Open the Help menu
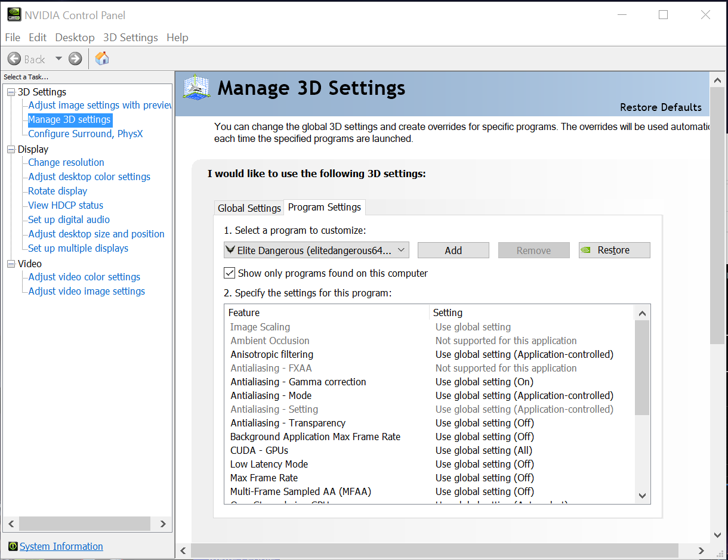Image resolution: width=728 pixels, height=560 pixels. coord(177,37)
